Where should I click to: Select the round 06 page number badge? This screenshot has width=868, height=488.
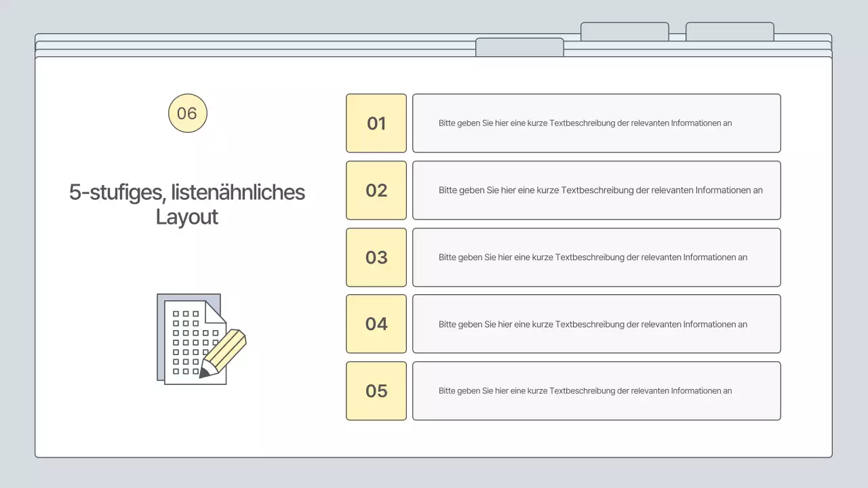tap(187, 113)
